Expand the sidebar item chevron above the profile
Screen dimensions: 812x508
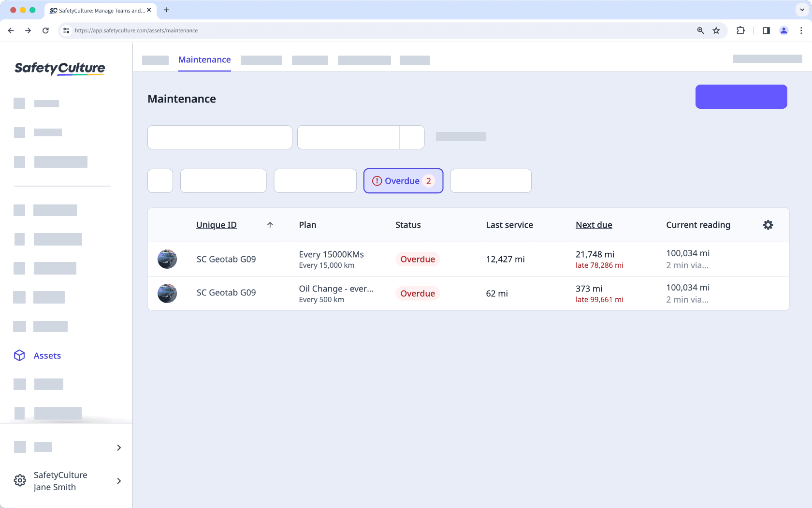click(119, 448)
